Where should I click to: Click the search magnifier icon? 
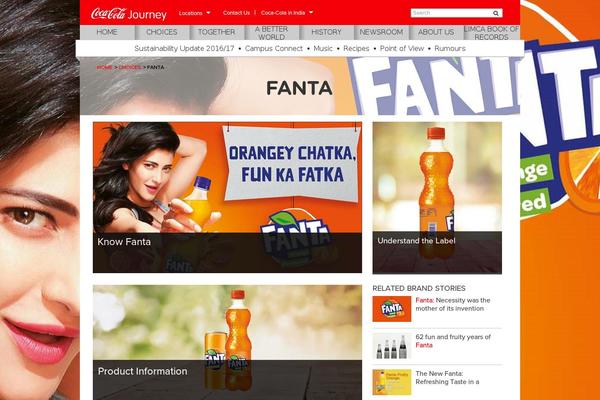[496, 13]
